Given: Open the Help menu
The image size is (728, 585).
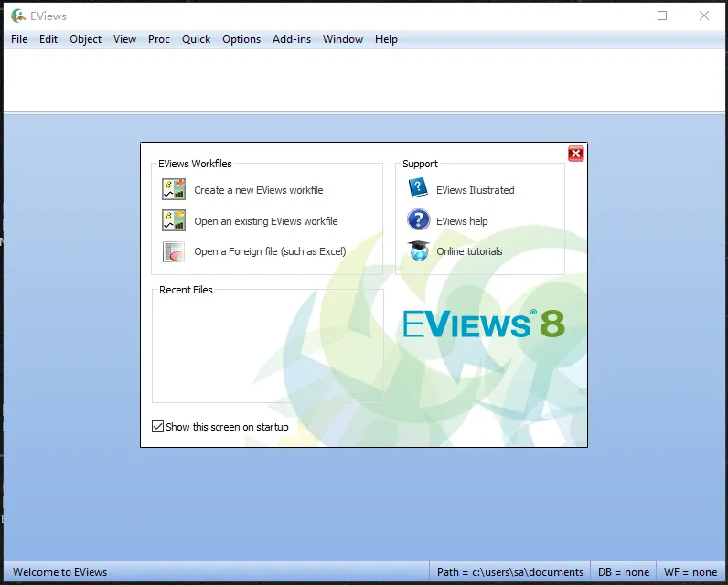Looking at the screenshot, I should [386, 39].
